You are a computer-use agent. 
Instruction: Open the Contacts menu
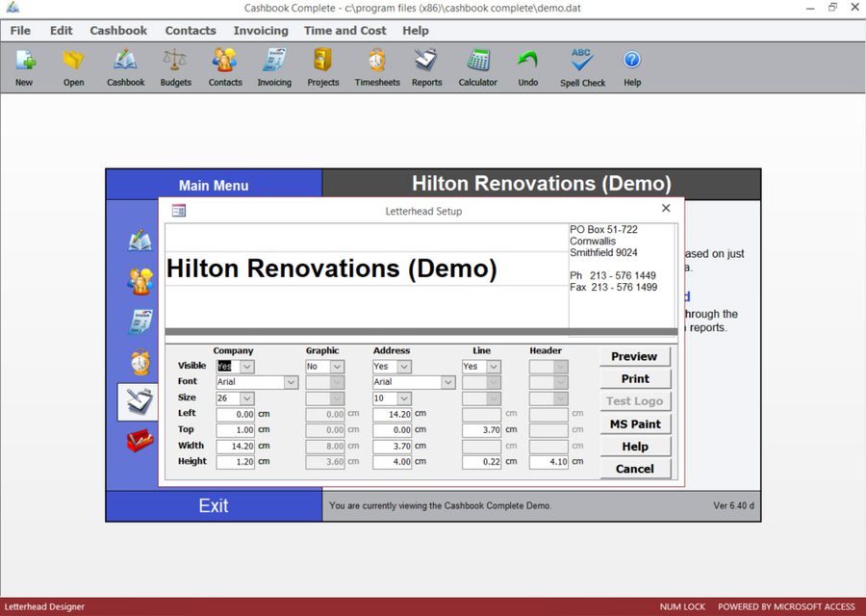[x=191, y=31]
